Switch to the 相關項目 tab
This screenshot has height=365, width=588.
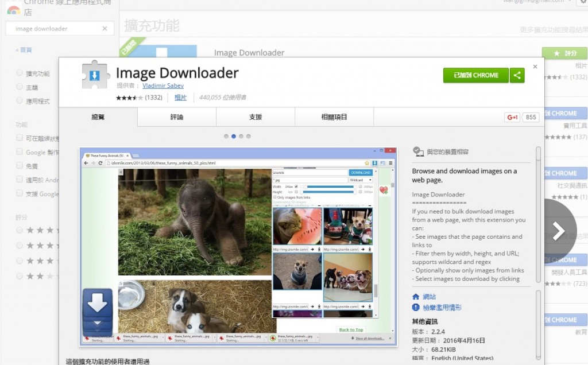point(334,117)
